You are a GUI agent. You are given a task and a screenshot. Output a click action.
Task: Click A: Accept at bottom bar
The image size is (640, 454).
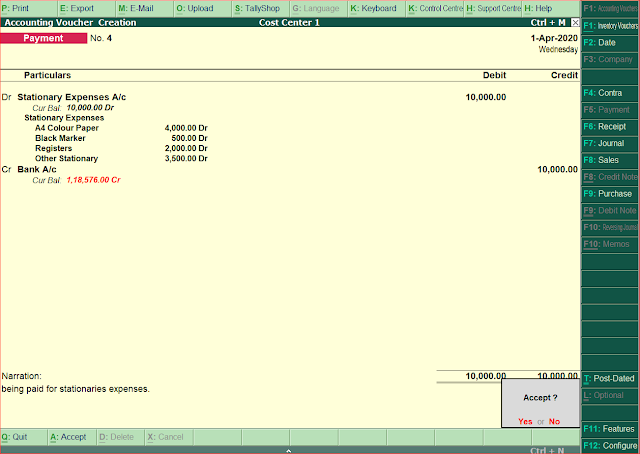coord(72,437)
